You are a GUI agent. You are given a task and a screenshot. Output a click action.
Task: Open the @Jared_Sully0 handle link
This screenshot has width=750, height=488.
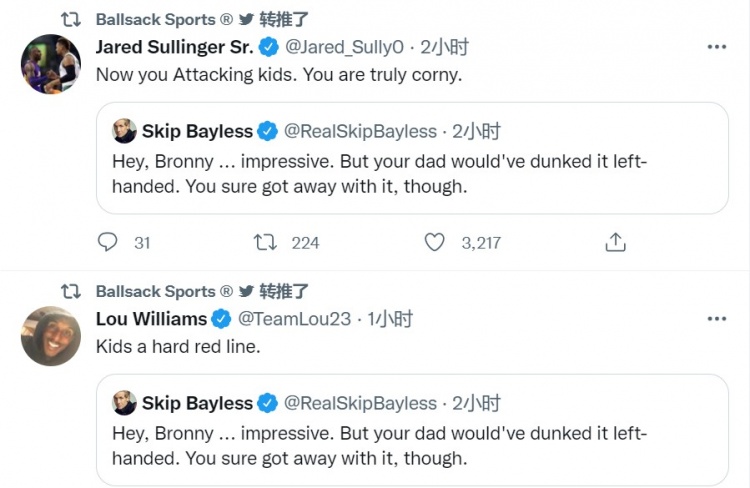coord(343,46)
